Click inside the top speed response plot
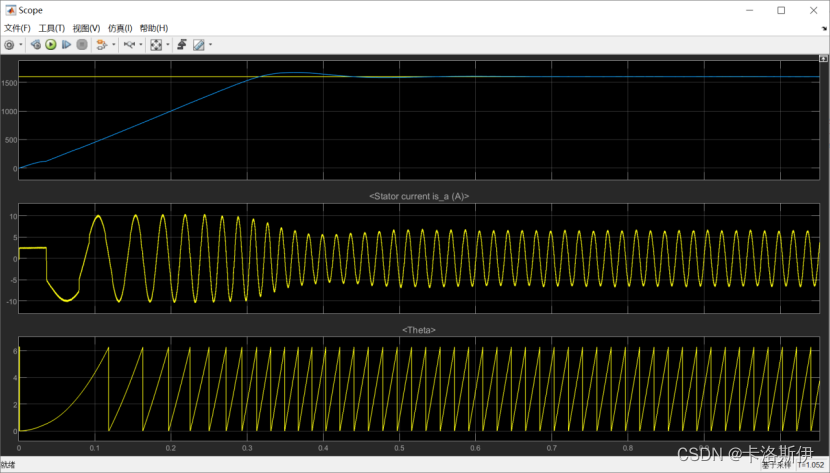Image resolution: width=830 pixels, height=473 pixels. click(x=419, y=120)
